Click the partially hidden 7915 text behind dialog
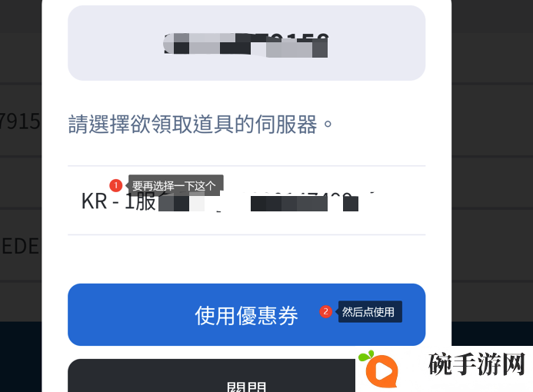The width and height of the screenshot is (533, 392). click(20, 121)
